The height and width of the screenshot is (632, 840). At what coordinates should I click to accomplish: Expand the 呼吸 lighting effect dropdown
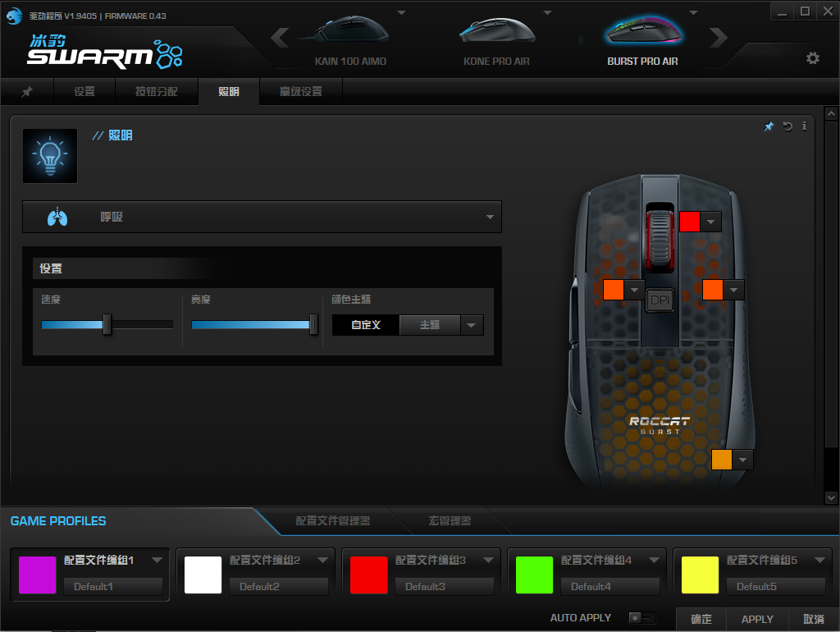490,218
